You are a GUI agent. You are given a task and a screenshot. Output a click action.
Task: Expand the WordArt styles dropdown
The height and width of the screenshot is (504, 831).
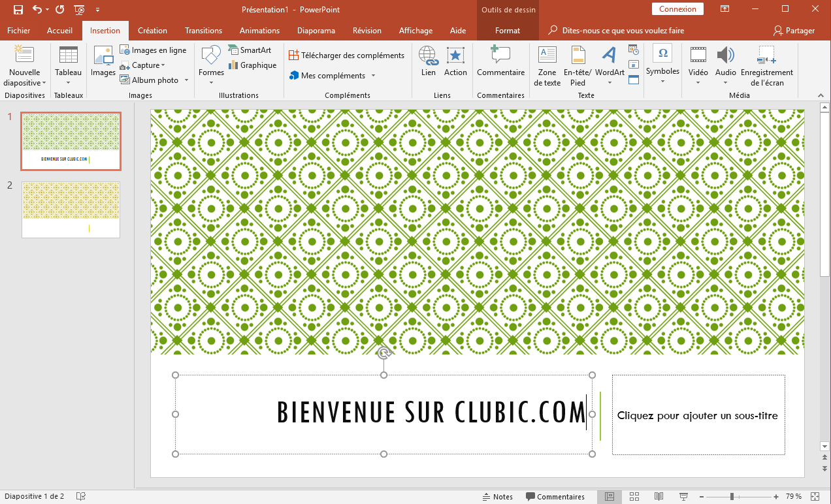(x=610, y=84)
